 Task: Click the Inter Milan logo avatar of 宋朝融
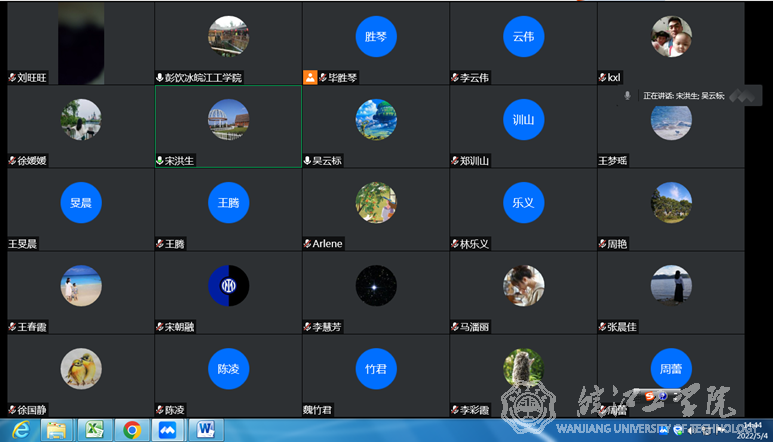click(x=228, y=286)
